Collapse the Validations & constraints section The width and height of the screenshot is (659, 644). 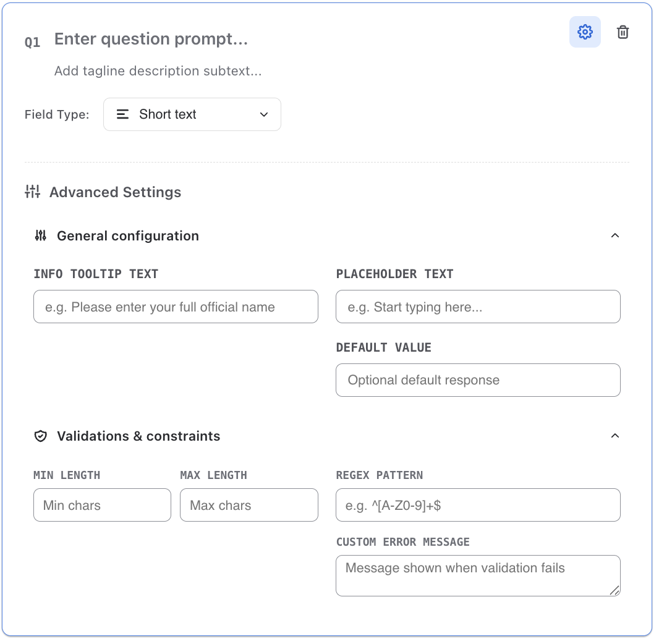coord(615,436)
